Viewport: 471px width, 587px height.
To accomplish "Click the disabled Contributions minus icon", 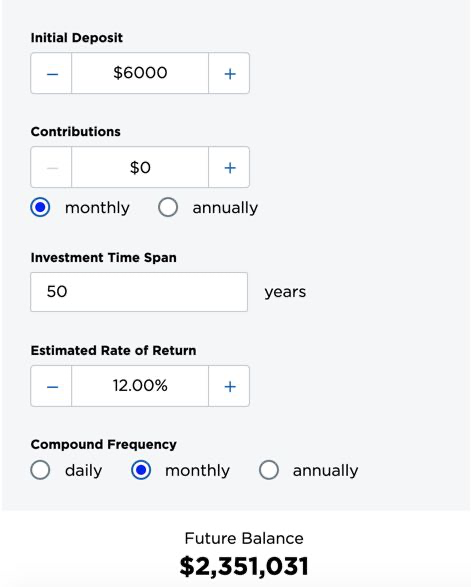I will coord(51,167).
